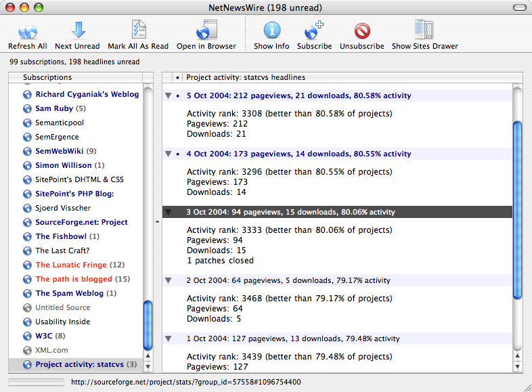Viewport: 532px width, 392px height.
Task: Collapse the 1 Oct 2004 headline
Action: 168,339
